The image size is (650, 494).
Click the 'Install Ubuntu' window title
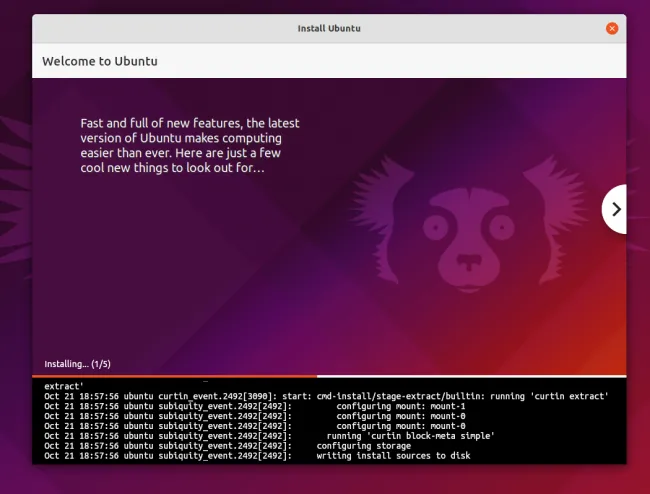(329, 29)
